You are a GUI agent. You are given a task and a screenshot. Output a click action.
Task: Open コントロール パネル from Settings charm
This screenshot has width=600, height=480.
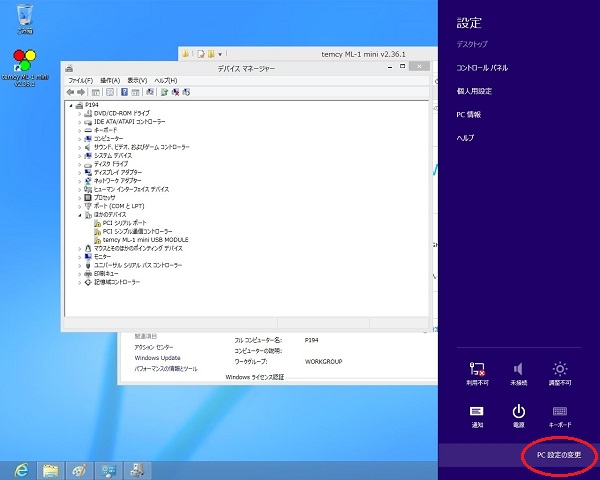pos(482,68)
